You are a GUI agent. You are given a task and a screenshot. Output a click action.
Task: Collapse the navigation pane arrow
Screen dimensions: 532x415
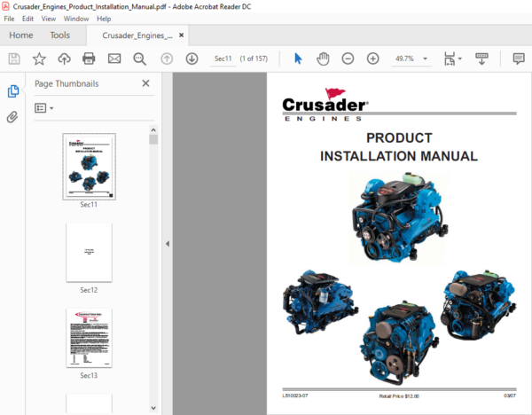pos(168,244)
